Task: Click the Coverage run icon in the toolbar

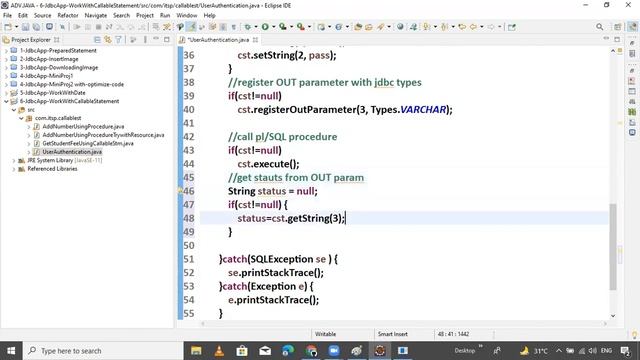Action: 282,27
